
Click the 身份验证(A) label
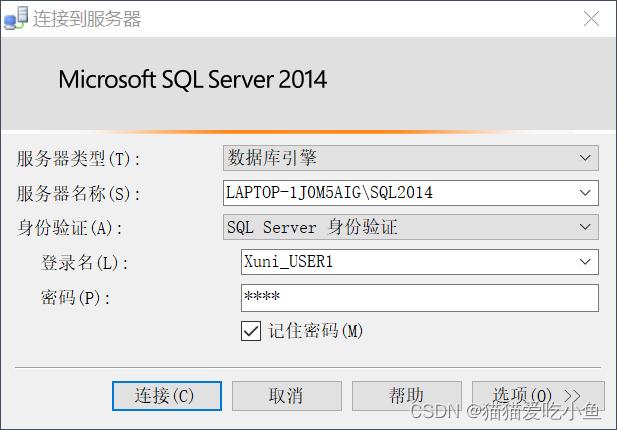click(x=69, y=228)
